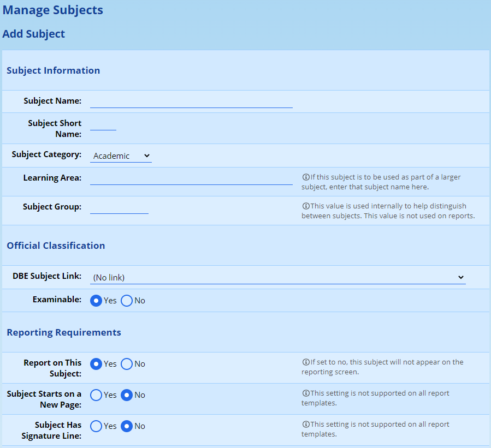
Task: Click the info icon beside Subject Group
Action: (x=306, y=206)
